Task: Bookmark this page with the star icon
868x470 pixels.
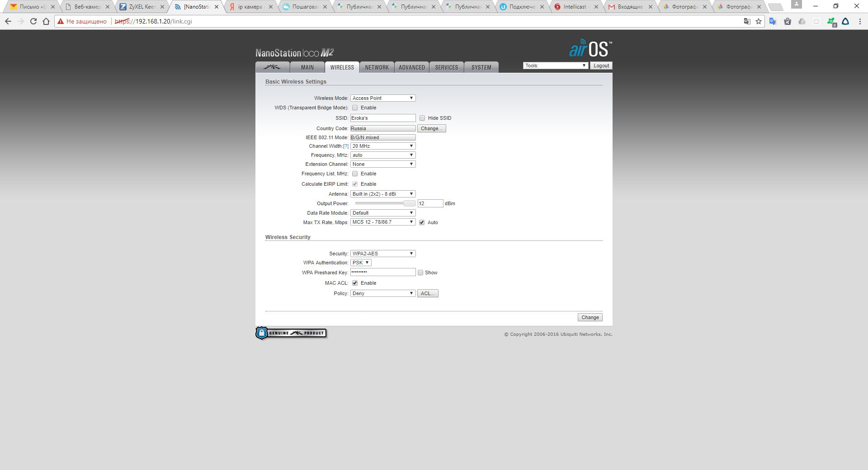Action: [x=759, y=21]
